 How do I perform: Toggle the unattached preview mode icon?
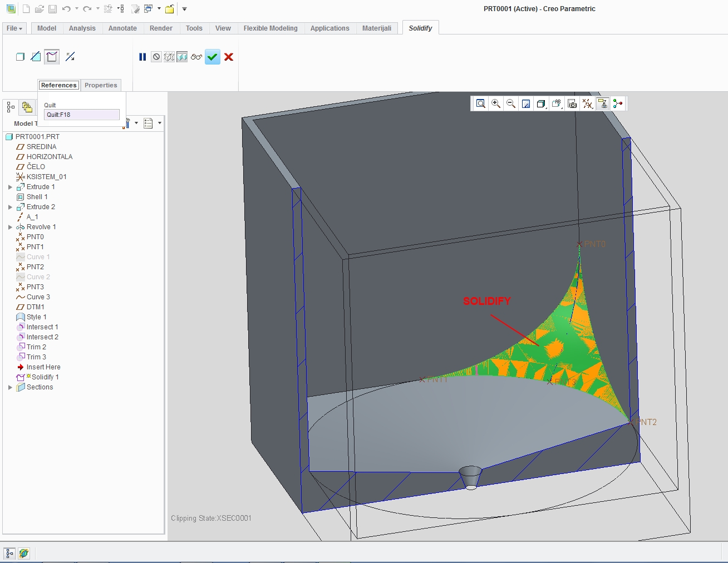(x=169, y=57)
